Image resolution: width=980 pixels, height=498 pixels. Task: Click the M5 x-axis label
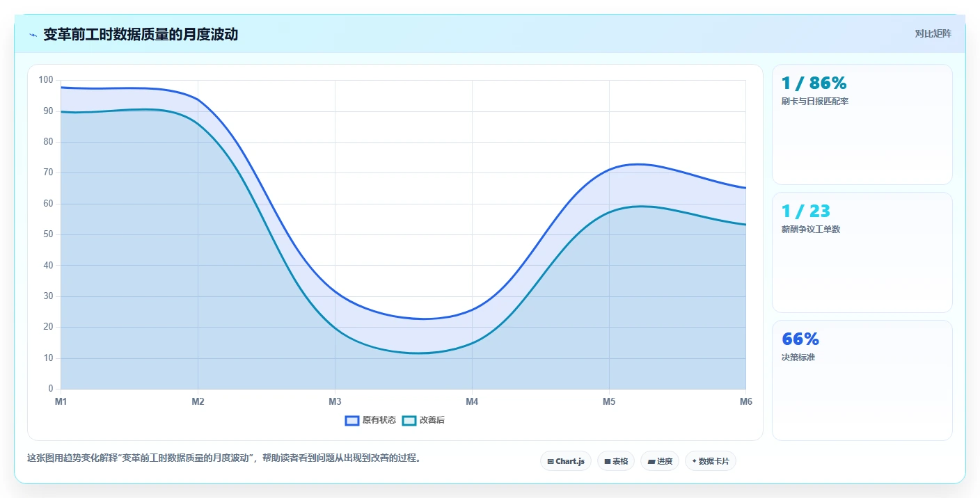pyautogui.click(x=609, y=402)
